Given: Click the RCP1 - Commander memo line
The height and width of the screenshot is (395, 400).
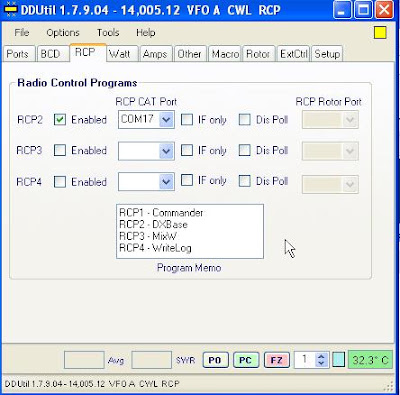Looking at the screenshot, I should 161,213.
